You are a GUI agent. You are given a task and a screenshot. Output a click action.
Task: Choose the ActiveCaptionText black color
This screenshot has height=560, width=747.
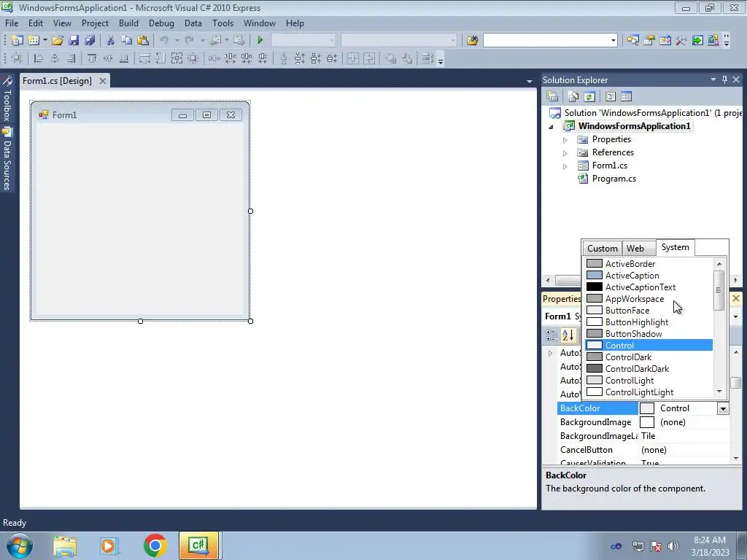(649, 287)
